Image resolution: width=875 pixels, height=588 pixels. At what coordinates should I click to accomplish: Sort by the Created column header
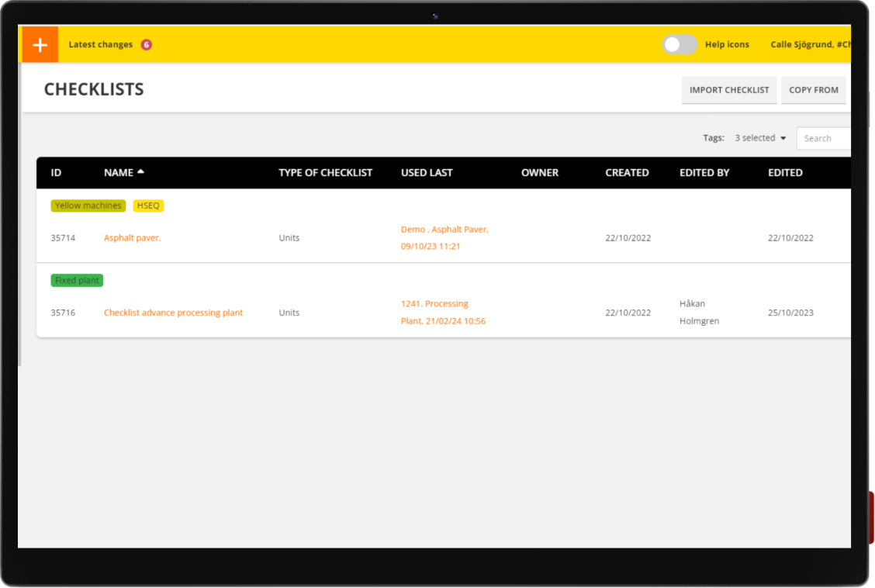point(627,172)
